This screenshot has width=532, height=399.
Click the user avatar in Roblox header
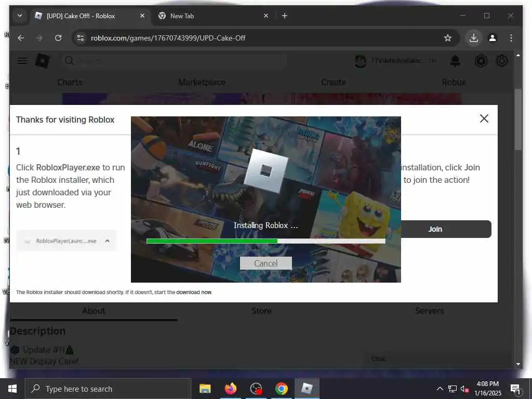[x=361, y=61]
